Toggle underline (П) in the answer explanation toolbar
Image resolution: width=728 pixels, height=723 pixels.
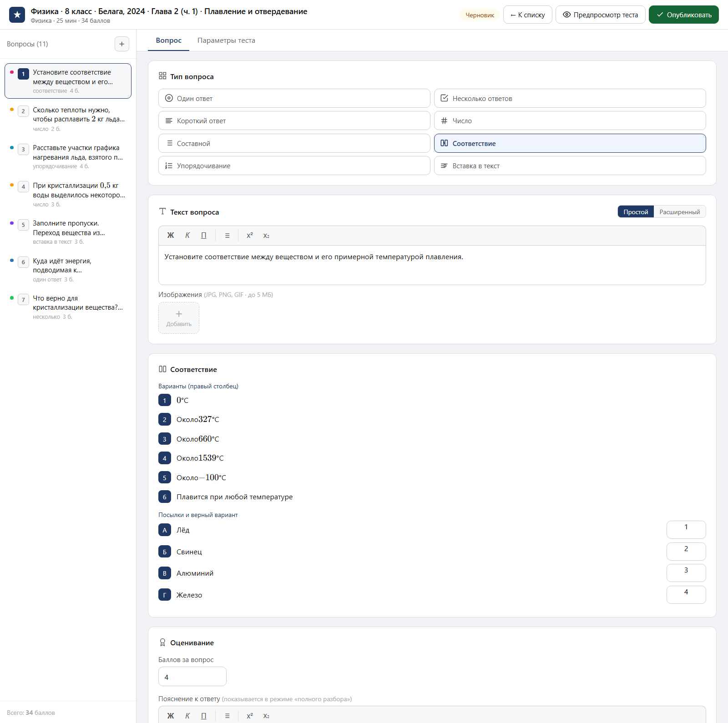204,716
